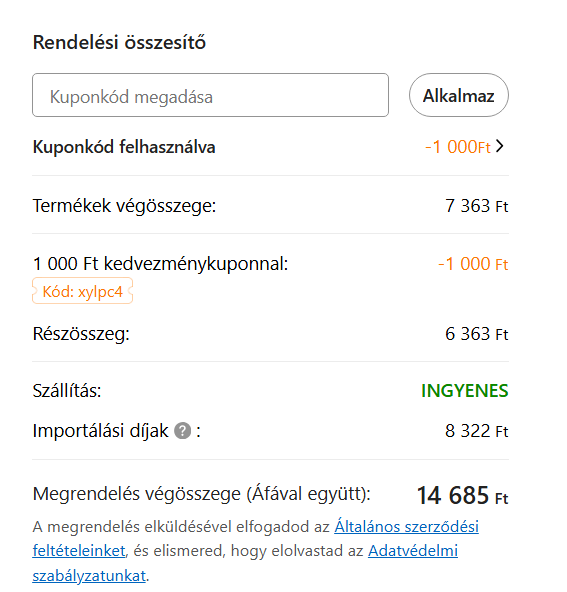Click the 14 685 Ft order total
Viewport: 567px width, 592px height.
pyautogui.click(x=462, y=495)
